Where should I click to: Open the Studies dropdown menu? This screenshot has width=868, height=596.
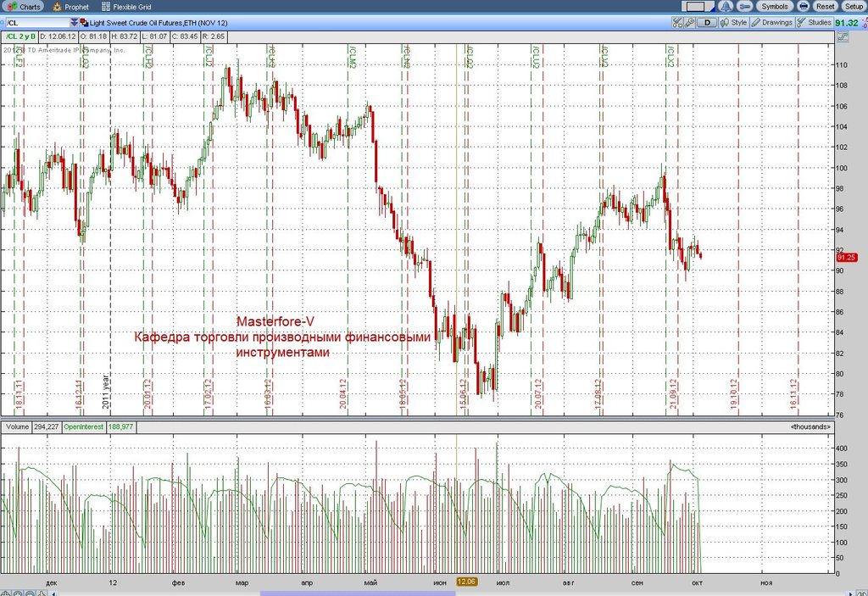pos(815,23)
